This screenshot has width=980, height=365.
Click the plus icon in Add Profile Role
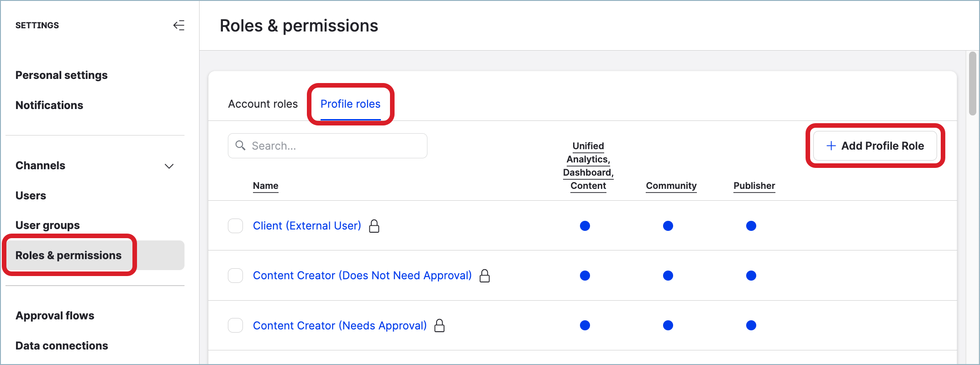(x=831, y=146)
